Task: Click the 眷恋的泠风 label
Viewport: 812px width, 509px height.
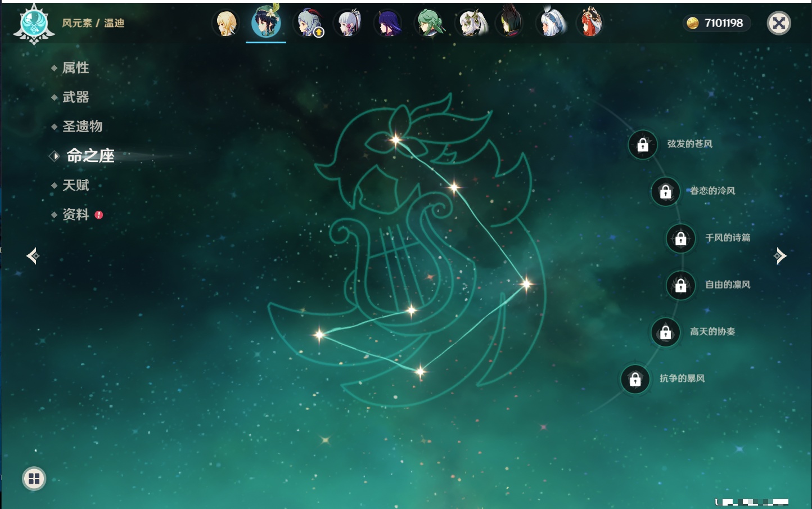Action: 712,191
